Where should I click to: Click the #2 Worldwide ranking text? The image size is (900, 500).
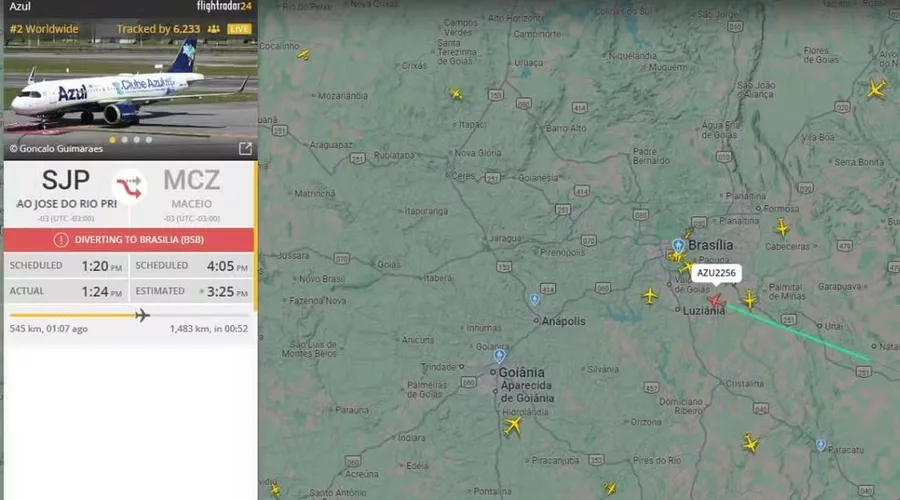pos(44,29)
